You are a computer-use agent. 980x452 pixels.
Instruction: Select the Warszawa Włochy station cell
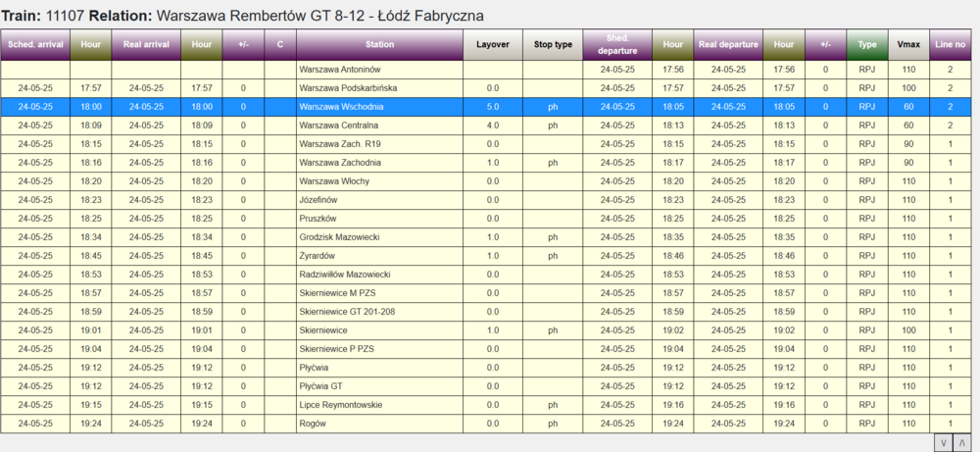(x=380, y=181)
